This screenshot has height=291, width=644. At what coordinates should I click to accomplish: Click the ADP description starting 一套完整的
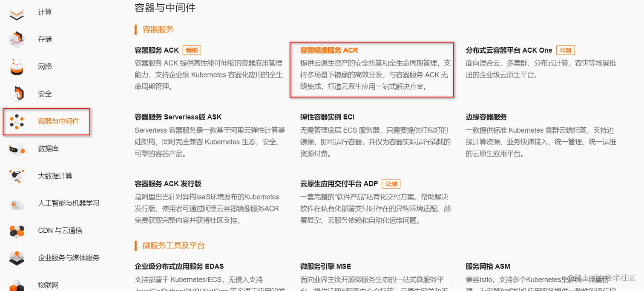[375, 208]
